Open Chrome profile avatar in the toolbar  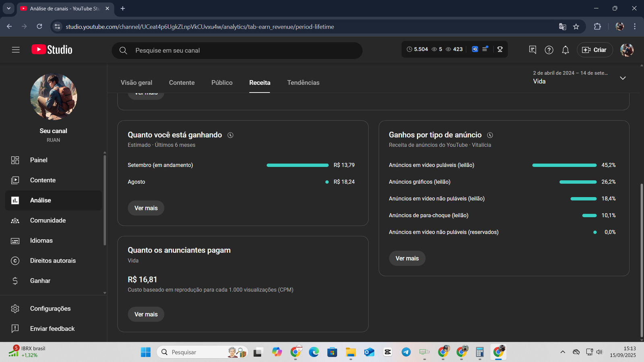619,27
